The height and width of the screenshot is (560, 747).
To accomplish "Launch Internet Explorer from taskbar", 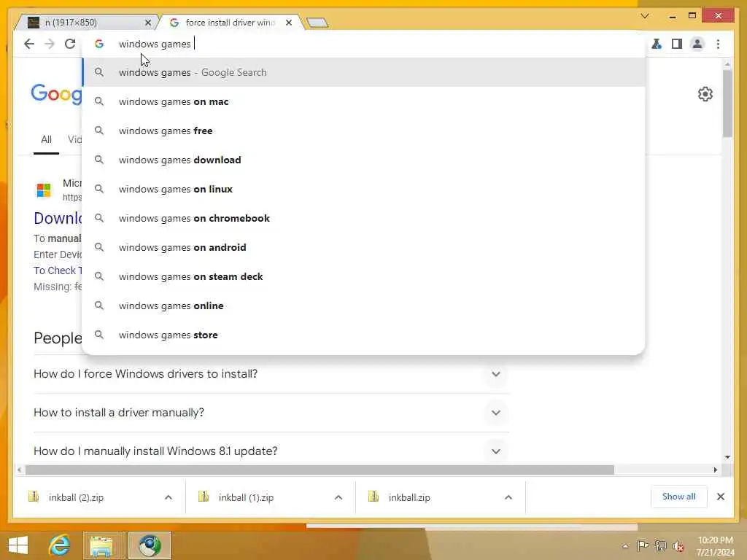I will [60, 545].
